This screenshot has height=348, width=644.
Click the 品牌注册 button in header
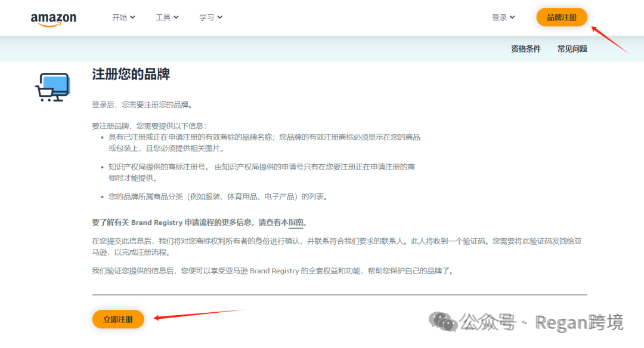click(562, 17)
